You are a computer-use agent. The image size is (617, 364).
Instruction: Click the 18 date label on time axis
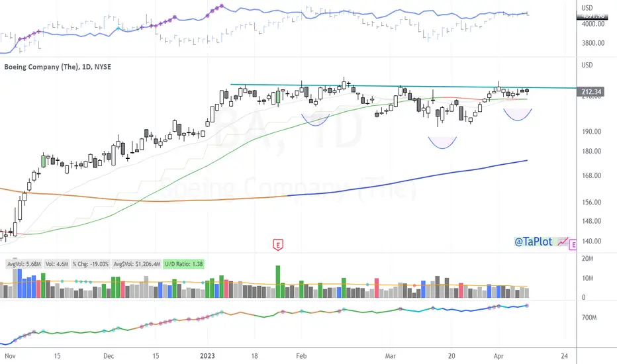(x=255, y=356)
